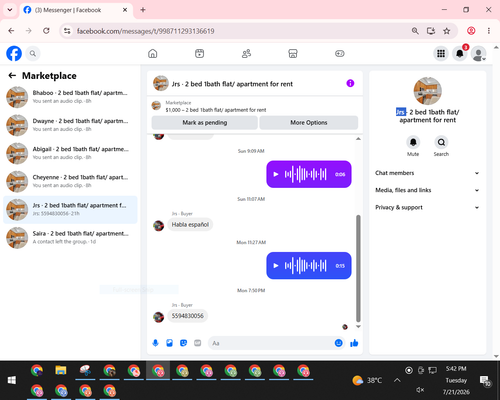Go back using the Marketplace arrow
The image size is (500, 400).
[12, 76]
